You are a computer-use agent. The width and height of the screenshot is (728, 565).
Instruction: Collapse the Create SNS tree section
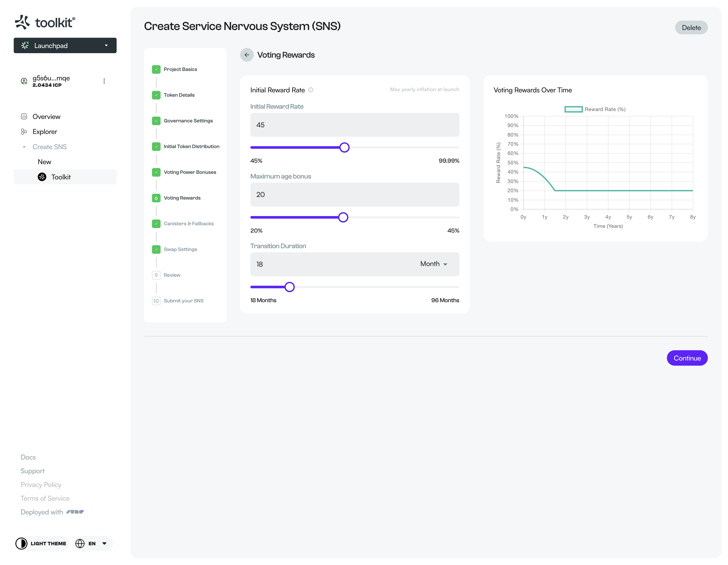pos(24,147)
